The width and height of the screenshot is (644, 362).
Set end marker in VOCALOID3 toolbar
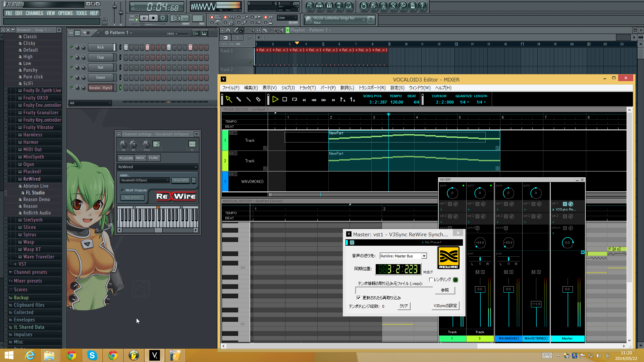[353, 99]
